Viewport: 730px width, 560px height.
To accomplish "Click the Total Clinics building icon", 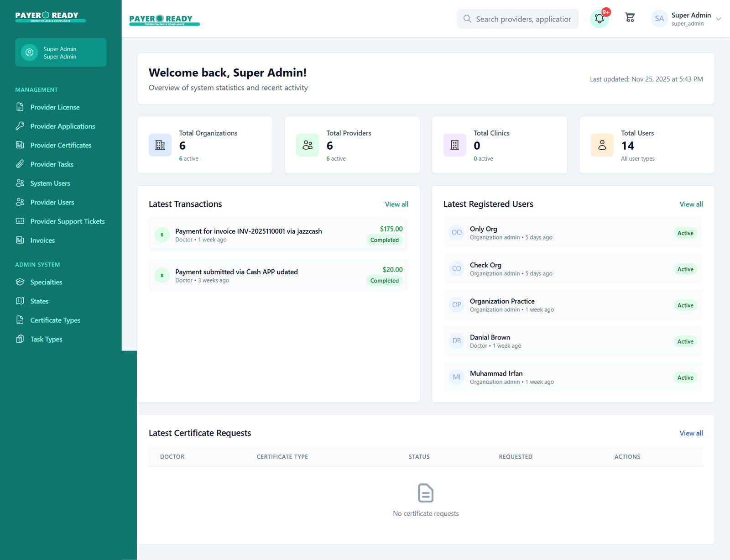I will [454, 145].
